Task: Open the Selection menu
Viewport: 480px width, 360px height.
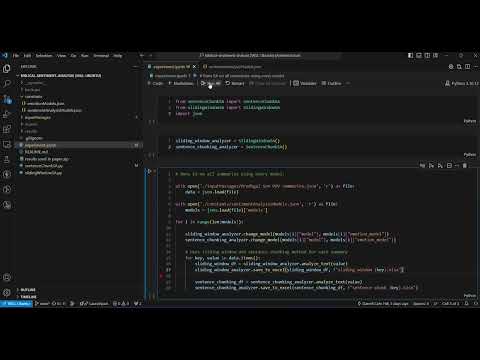Action: [x=44, y=56]
